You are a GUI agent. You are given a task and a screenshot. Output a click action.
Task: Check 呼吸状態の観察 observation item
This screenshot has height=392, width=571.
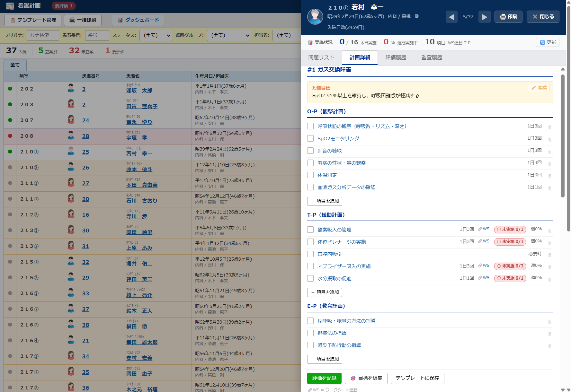pyautogui.click(x=310, y=126)
